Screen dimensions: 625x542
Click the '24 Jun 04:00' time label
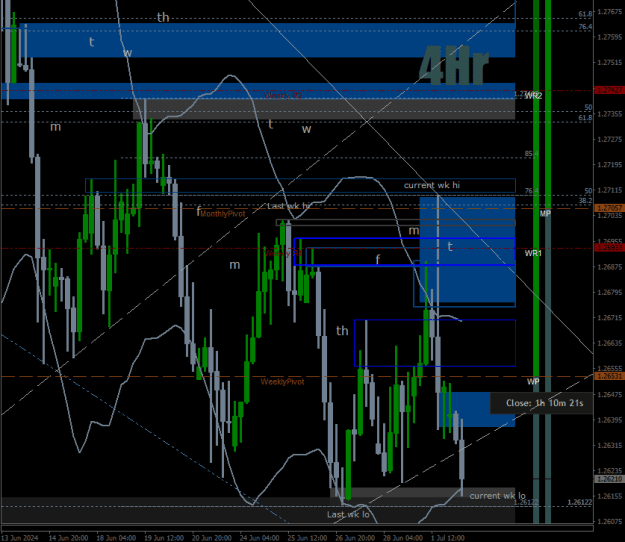[x=259, y=538]
